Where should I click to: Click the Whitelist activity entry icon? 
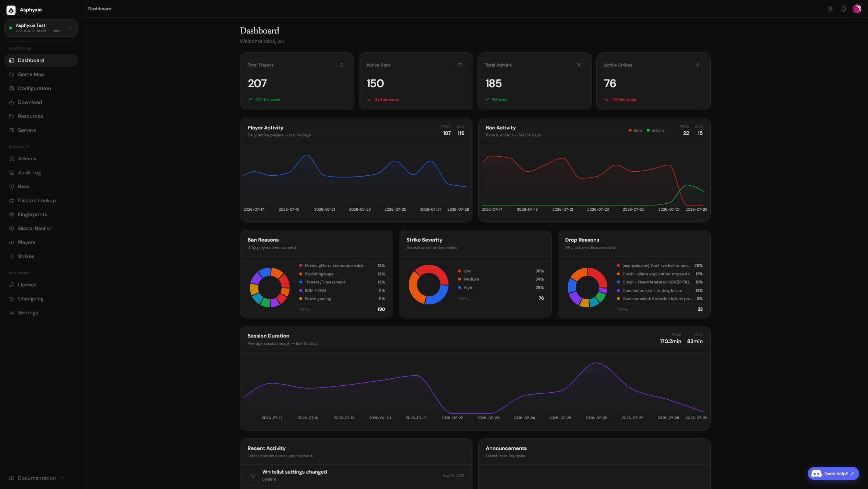pyautogui.click(x=253, y=475)
